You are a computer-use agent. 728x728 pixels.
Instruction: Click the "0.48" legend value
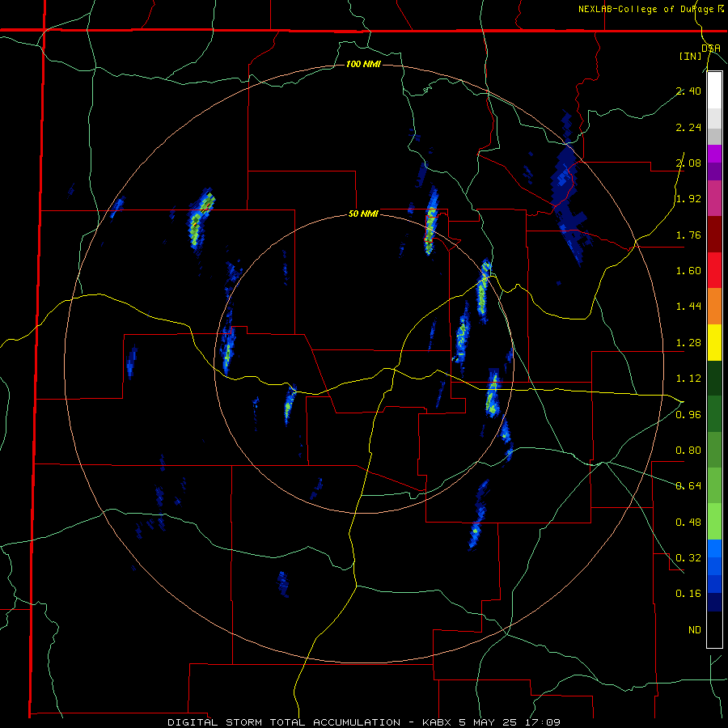(x=688, y=523)
